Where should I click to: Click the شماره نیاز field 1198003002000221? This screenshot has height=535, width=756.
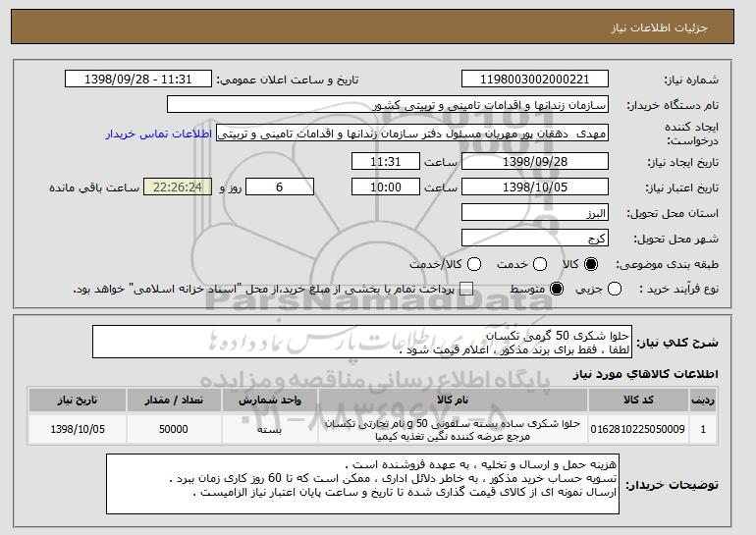(535, 80)
